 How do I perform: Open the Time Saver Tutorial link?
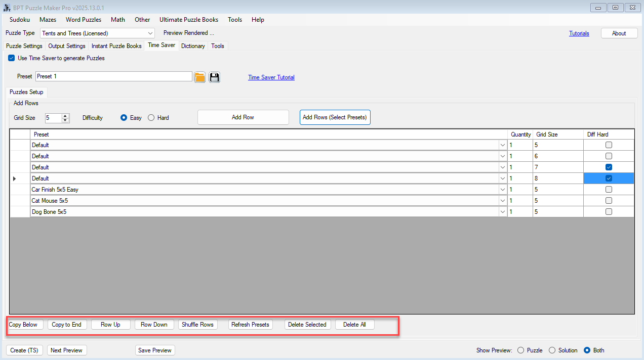coord(271,77)
